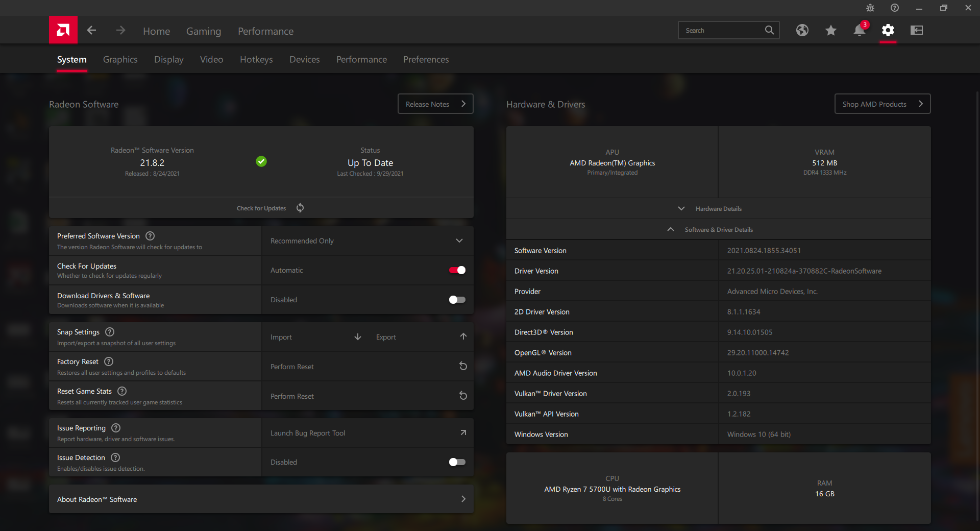The width and height of the screenshot is (980, 531).
Task: Click the Shop AMD Products button
Action: (883, 104)
